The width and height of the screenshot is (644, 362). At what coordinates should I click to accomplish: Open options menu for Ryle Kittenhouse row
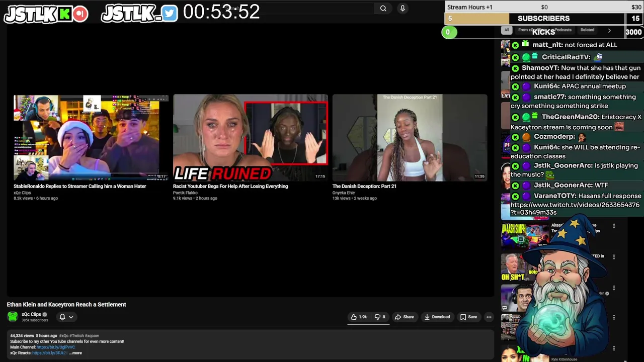(614, 348)
